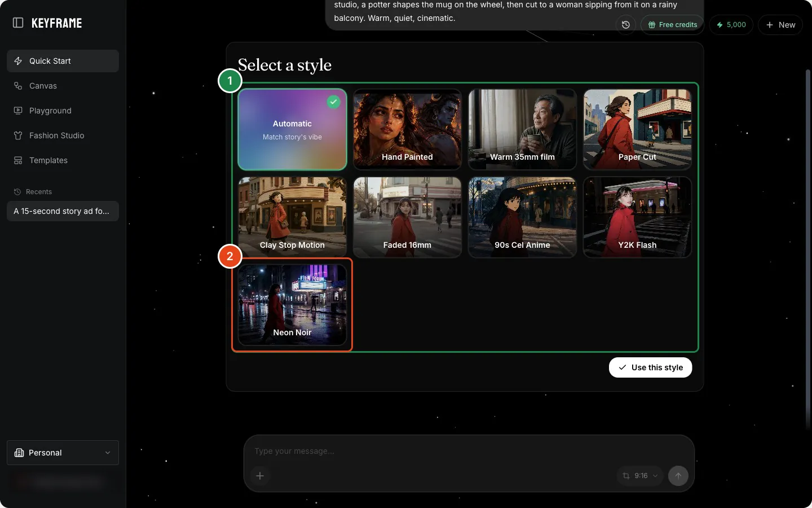Choose the Warm 35mm film style

522,129
